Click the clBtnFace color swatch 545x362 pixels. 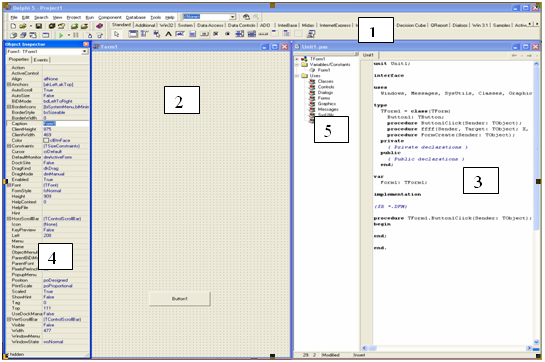pos(46,140)
